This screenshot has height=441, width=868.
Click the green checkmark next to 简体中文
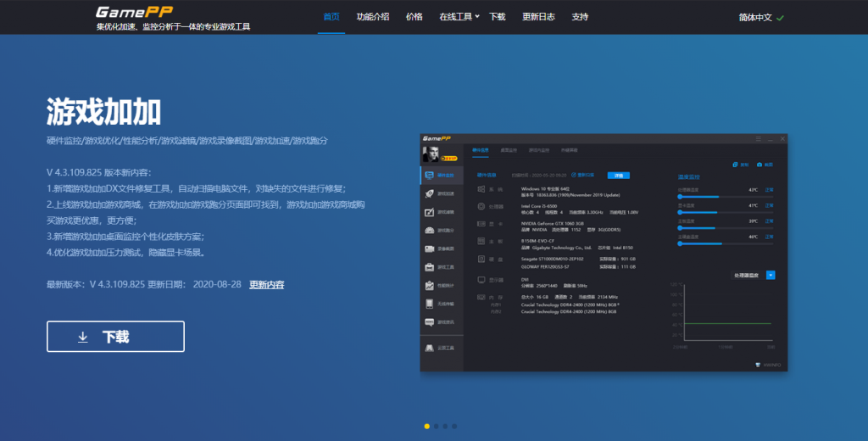pyautogui.click(x=780, y=18)
